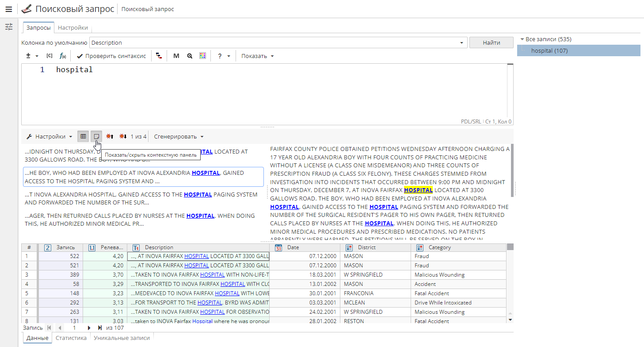Click into the query editor with 'hospital'

[x=267, y=94]
